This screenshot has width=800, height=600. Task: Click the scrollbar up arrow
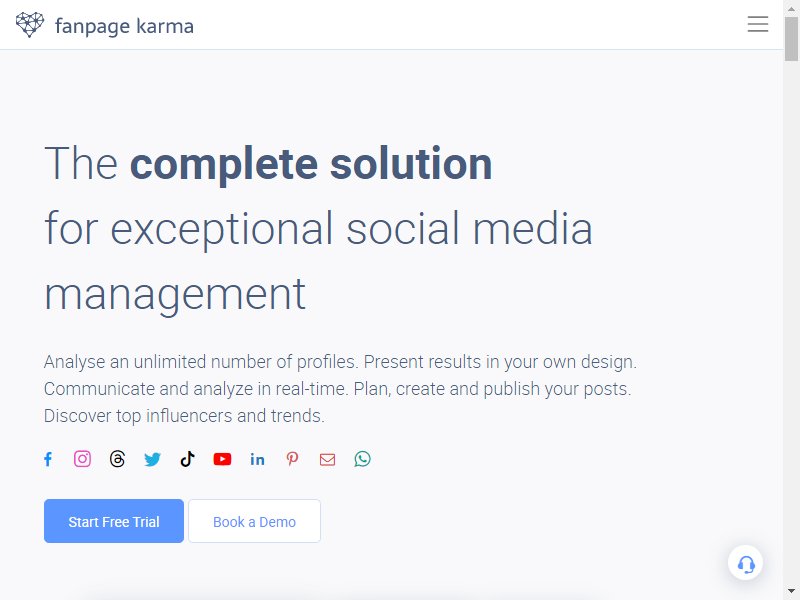click(791, 8)
